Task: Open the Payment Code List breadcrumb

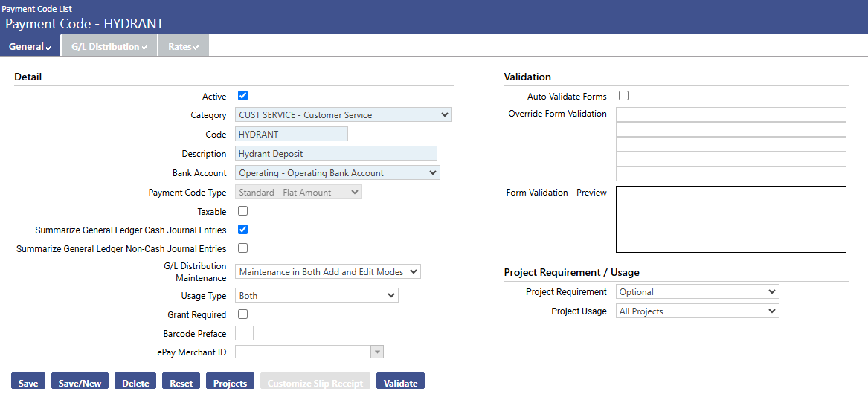Action: [36, 9]
